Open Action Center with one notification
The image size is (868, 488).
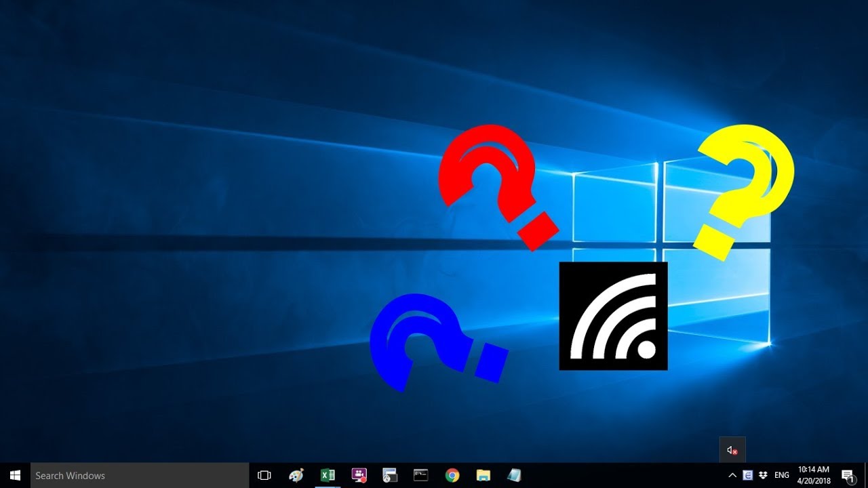[x=848, y=475]
